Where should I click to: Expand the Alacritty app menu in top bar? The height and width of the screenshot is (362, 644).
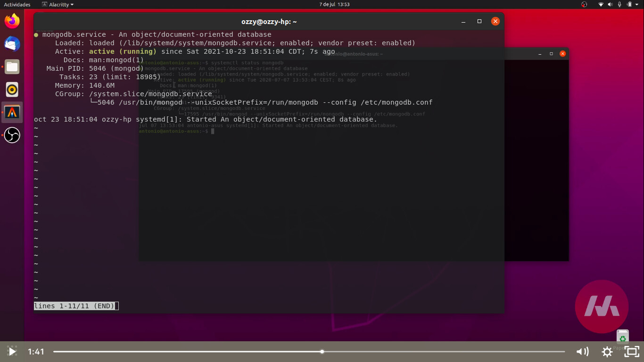58,4
